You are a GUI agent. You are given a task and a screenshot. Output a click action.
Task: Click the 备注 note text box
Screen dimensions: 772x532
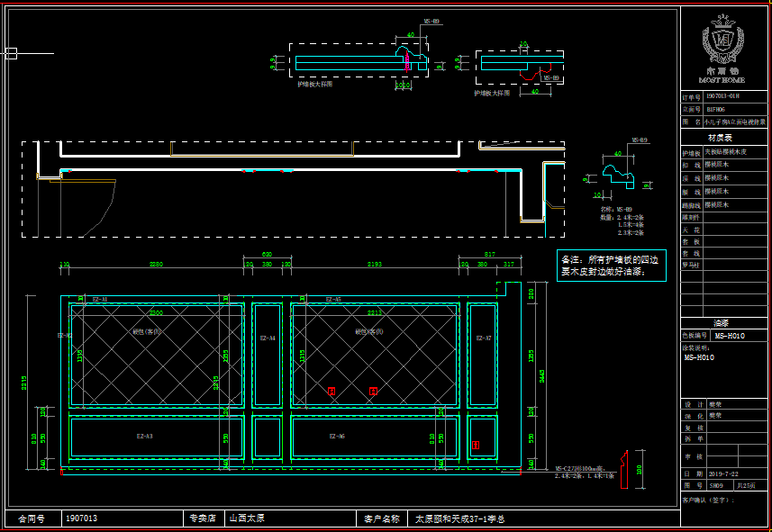coord(613,265)
